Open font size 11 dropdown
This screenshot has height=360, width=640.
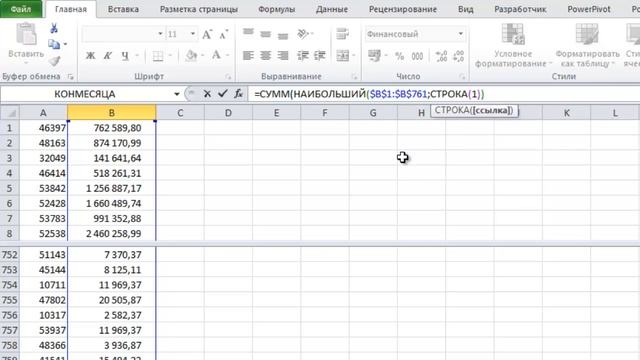193,34
